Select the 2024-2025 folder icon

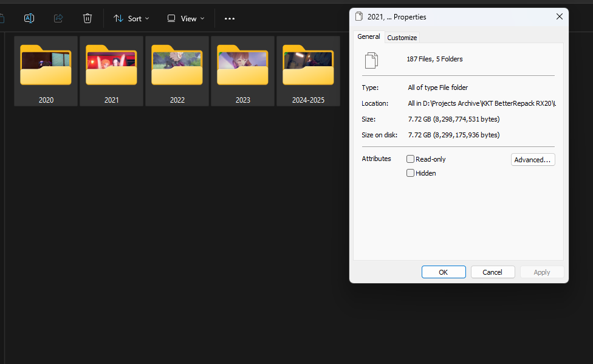[x=308, y=65]
